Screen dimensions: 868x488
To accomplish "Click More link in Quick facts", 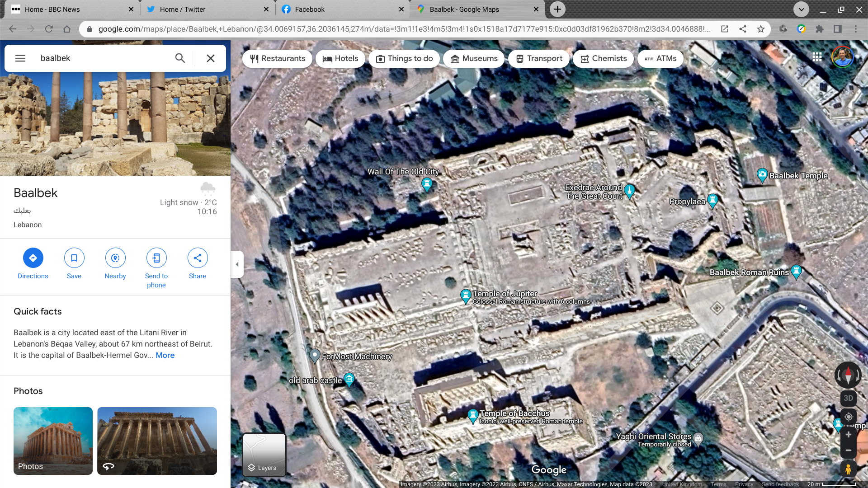I will (165, 355).
